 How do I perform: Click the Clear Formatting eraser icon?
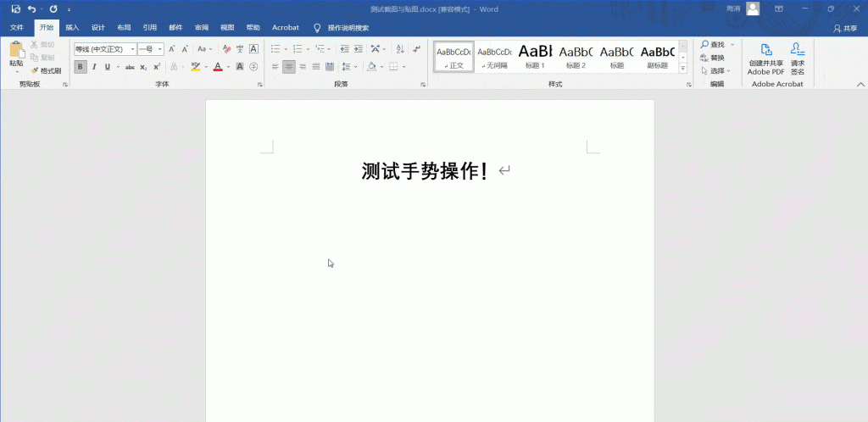pyautogui.click(x=226, y=49)
